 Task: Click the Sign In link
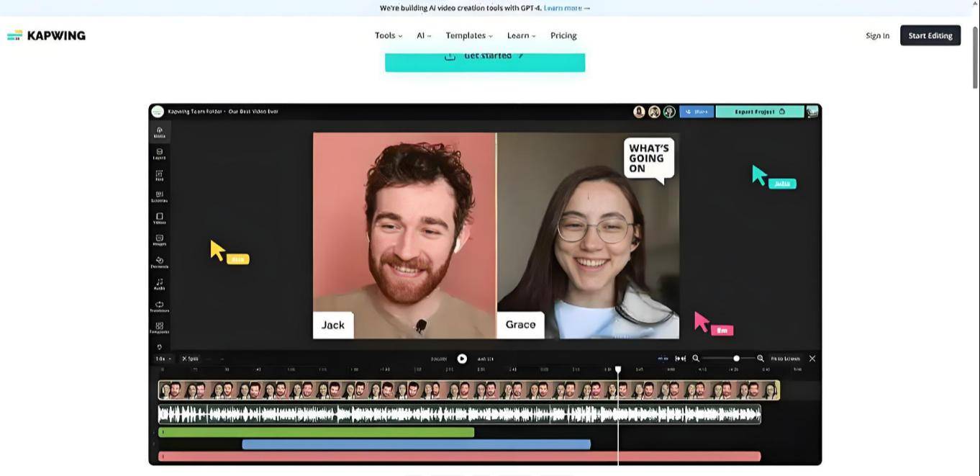point(877,35)
